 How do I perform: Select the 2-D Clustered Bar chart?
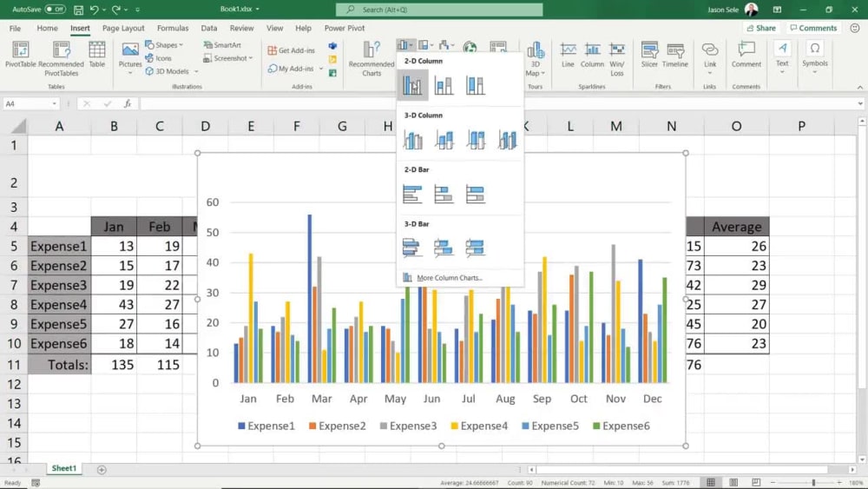(x=412, y=194)
